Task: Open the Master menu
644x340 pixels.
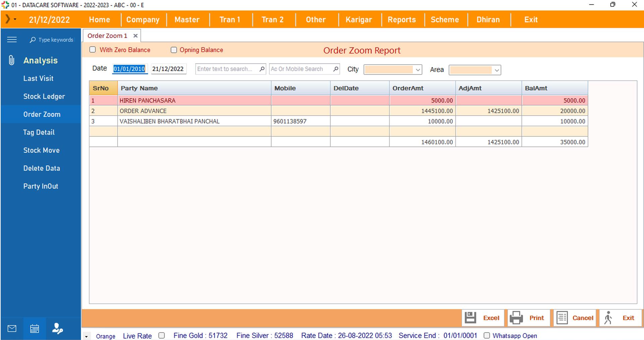Action: point(187,19)
